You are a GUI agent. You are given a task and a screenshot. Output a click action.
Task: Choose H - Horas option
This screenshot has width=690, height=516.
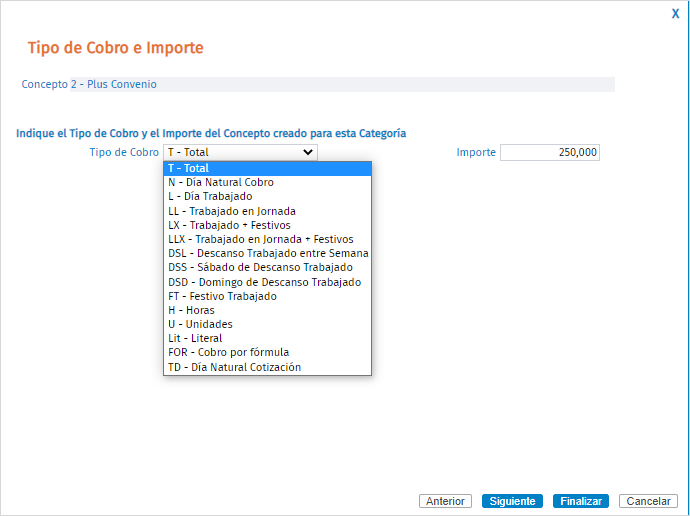[267, 311]
